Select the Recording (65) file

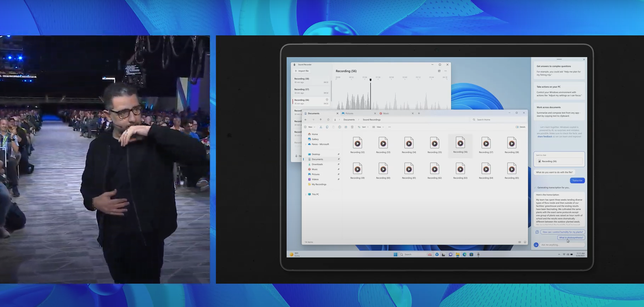[512, 171]
